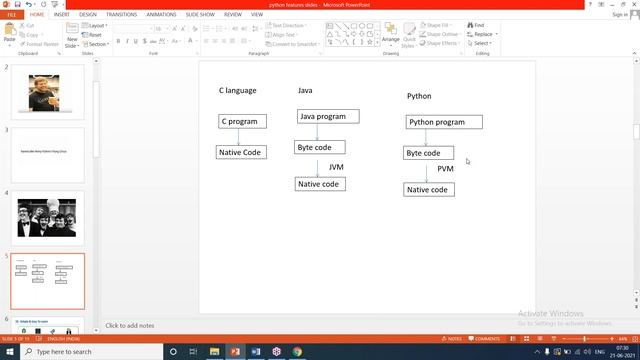
Task: Select slide 2 thumbnail with man photo
Action: coord(48,92)
